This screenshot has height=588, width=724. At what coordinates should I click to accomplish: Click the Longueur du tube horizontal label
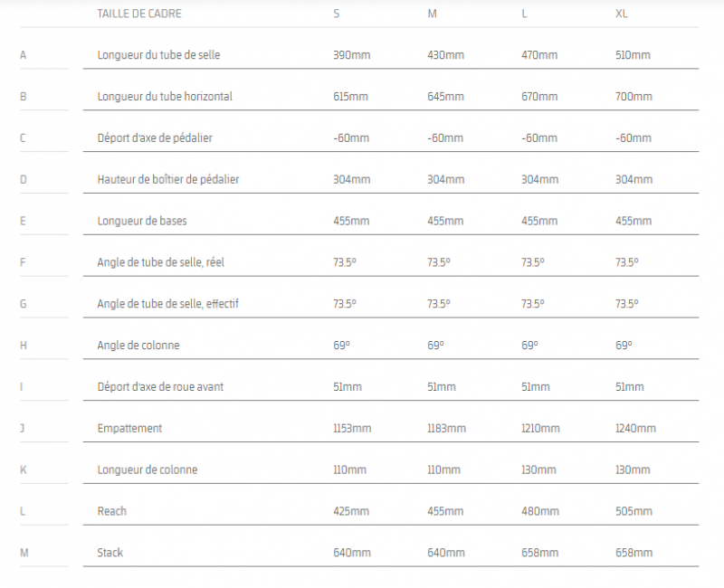(x=165, y=97)
